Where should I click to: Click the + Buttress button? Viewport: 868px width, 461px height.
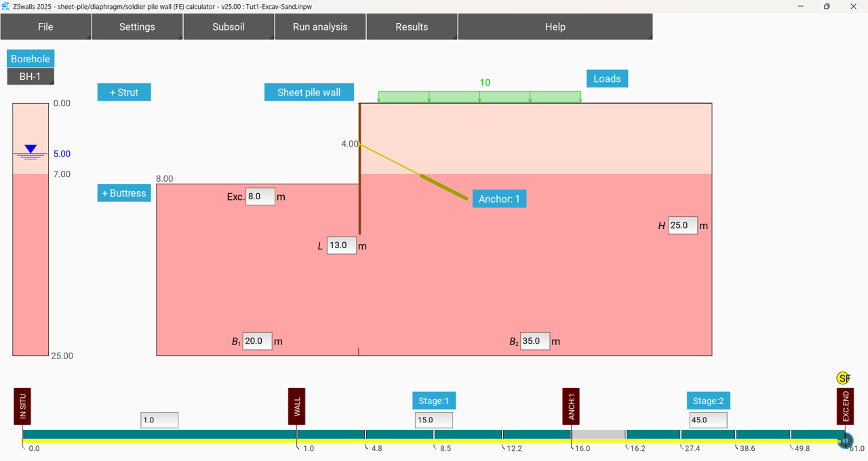(124, 193)
